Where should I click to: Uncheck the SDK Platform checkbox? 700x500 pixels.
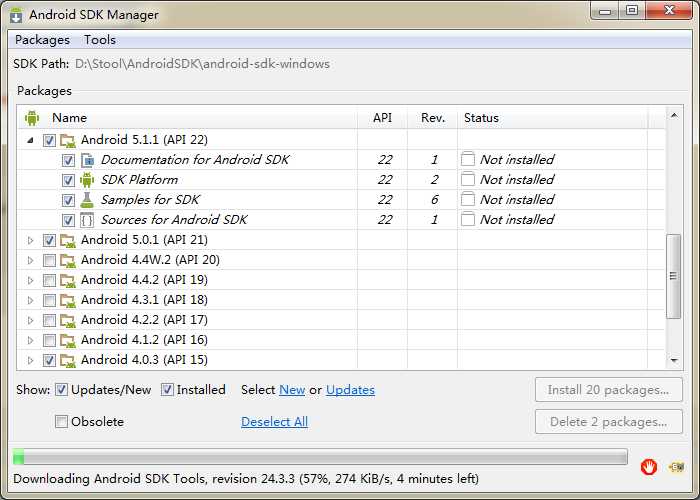pyautogui.click(x=68, y=180)
